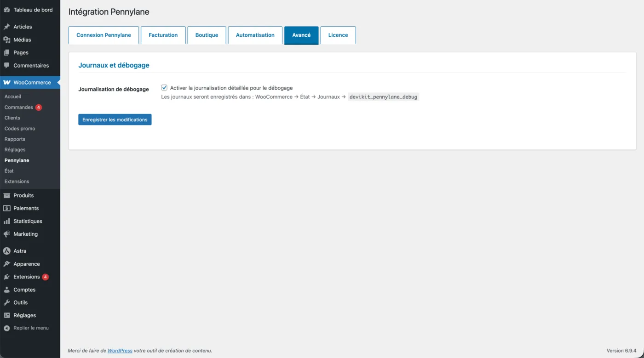Click the Comptes user icon

(x=6, y=290)
